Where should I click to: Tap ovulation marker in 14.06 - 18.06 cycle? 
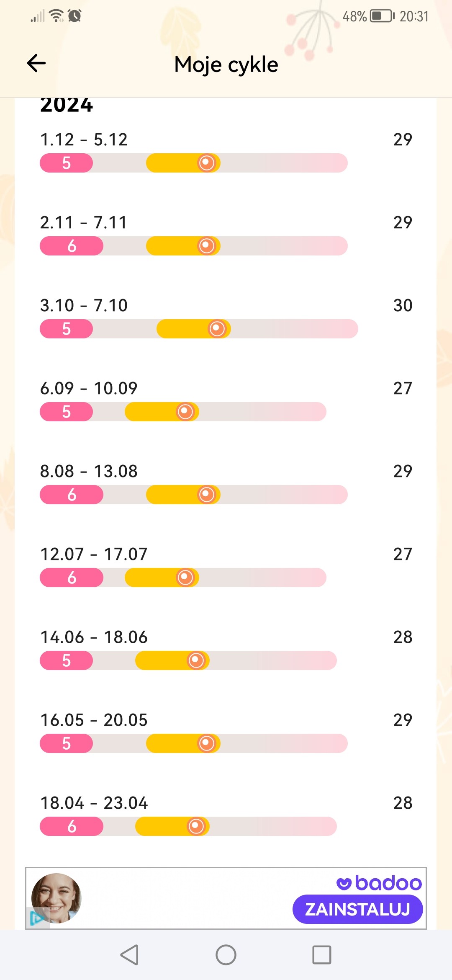pyautogui.click(x=196, y=660)
